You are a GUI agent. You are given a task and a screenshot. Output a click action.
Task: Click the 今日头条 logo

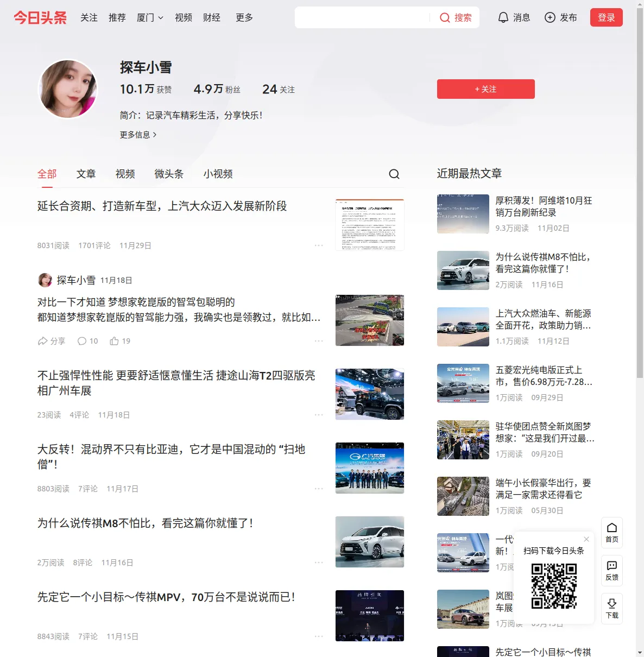40,17
